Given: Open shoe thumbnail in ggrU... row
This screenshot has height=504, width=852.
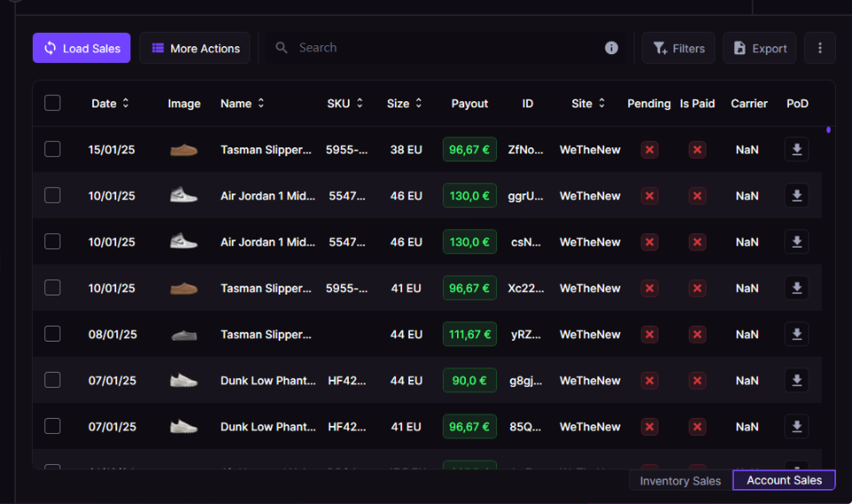Looking at the screenshot, I should [x=184, y=195].
